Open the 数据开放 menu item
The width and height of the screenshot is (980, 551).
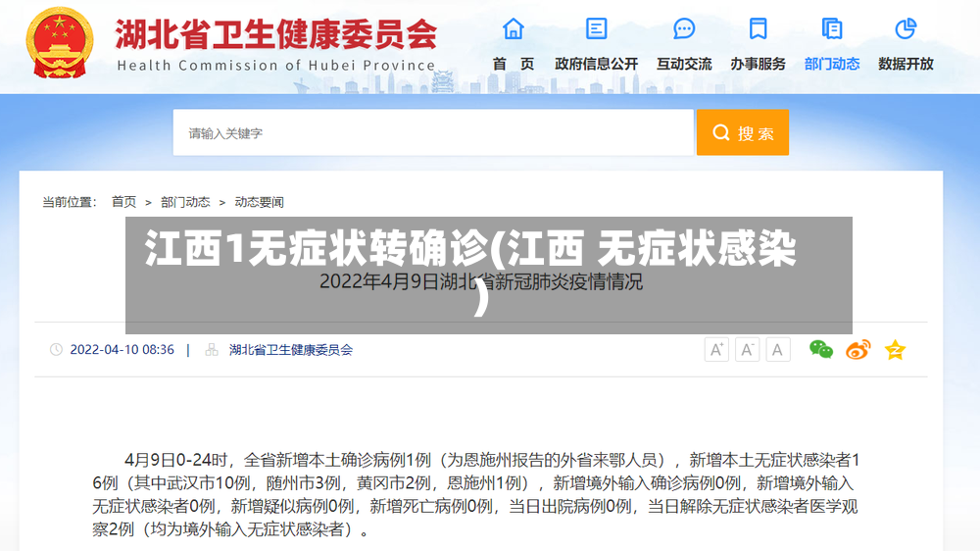[x=906, y=64]
